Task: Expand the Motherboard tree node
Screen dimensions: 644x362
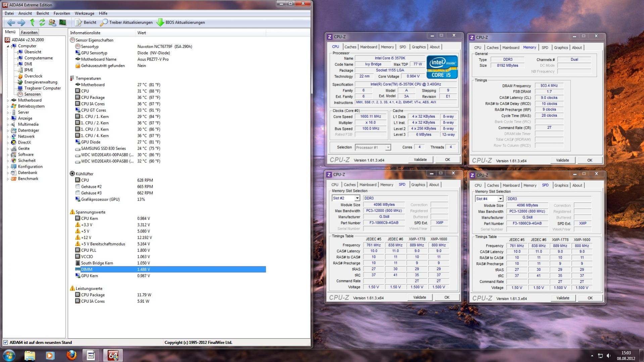Action: pyautogui.click(x=8, y=100)
